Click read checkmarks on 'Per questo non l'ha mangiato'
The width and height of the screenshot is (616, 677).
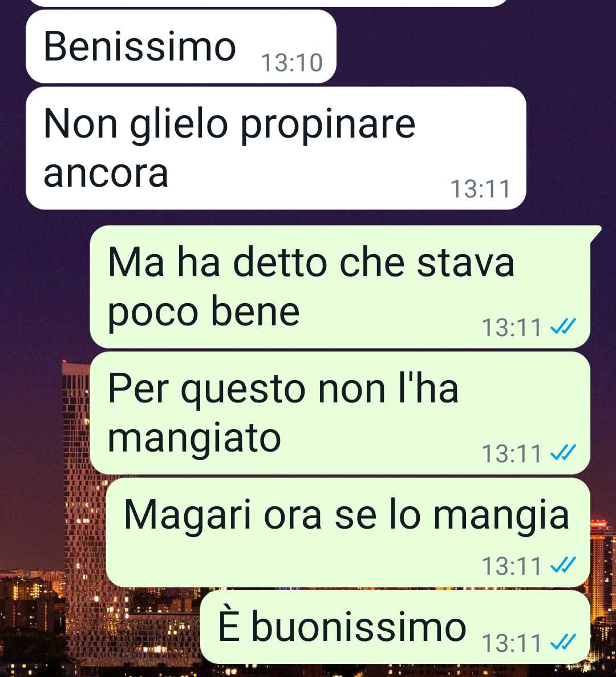563,453
